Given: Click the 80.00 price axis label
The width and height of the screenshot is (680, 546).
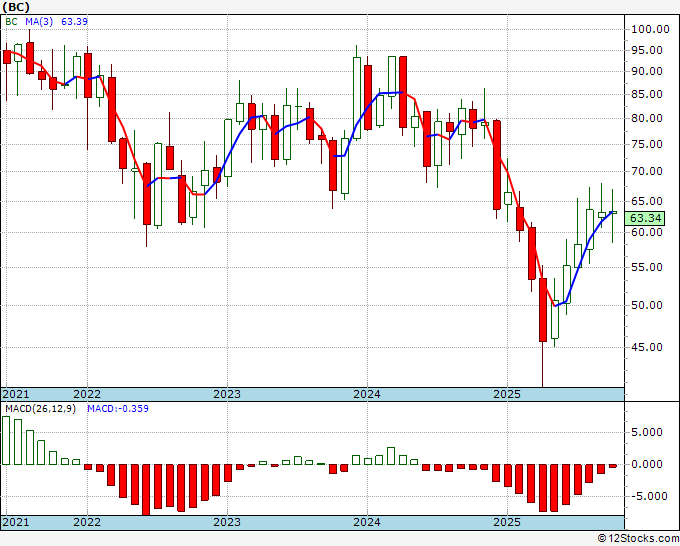Looking at the screenshot, I should (x=647, y=118).
